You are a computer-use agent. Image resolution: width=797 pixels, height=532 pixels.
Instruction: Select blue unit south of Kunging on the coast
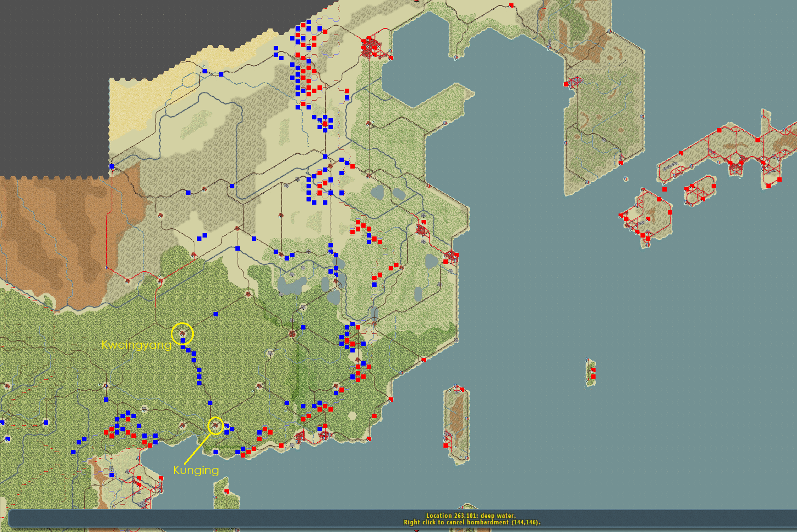coord(216,452)
